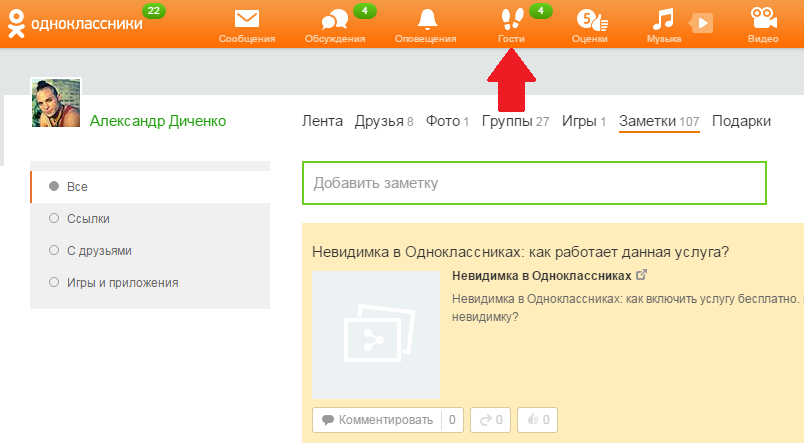Switch to the Игры 1 tab
The image size is (804, 448).
click(x=584, y=121)
